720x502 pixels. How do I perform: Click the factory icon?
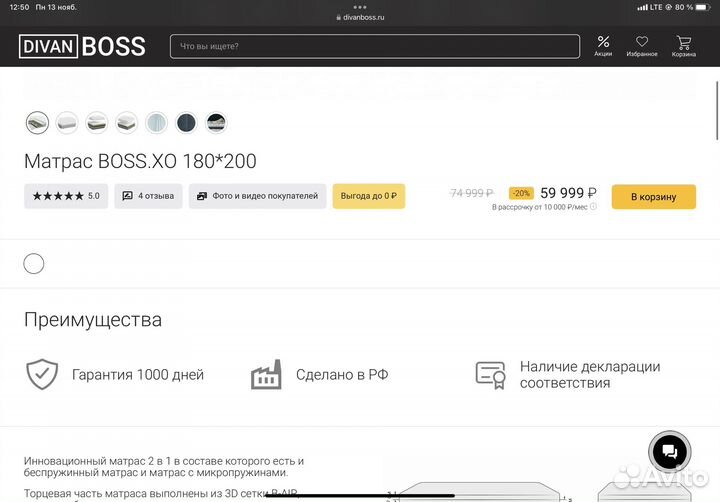click(266, 374)
